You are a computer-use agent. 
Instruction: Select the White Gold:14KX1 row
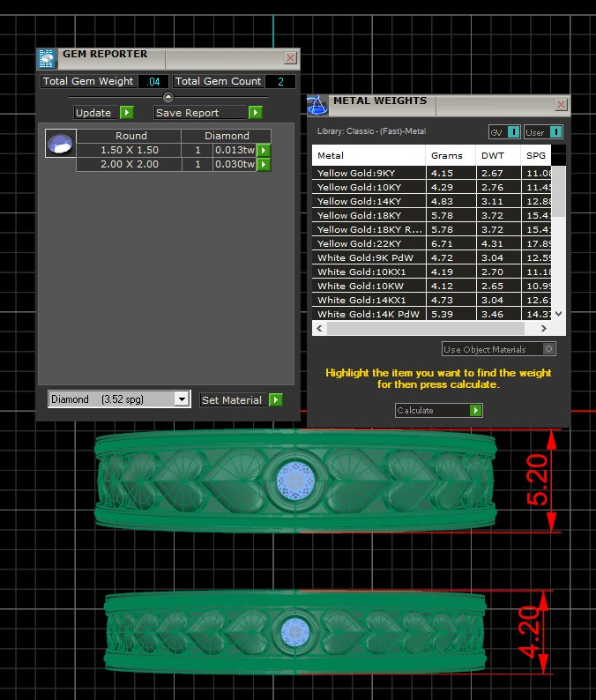point(432,300)
